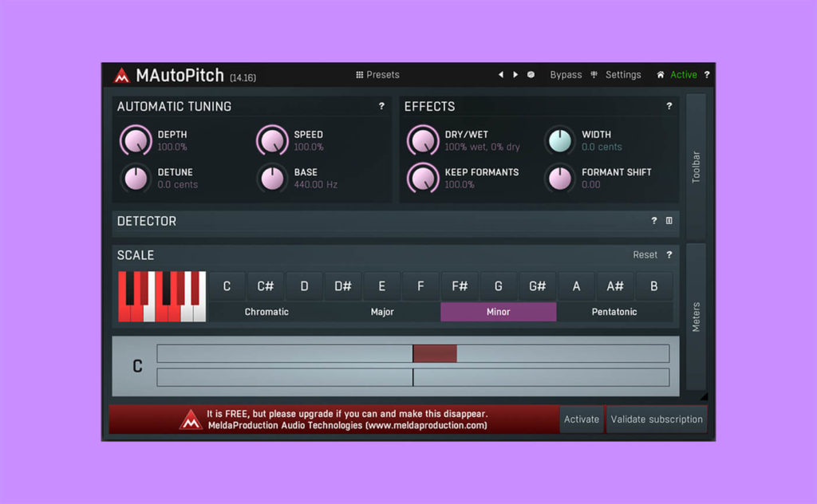Click the MeldaProduction logo in title bar

(x=122, y=76)
